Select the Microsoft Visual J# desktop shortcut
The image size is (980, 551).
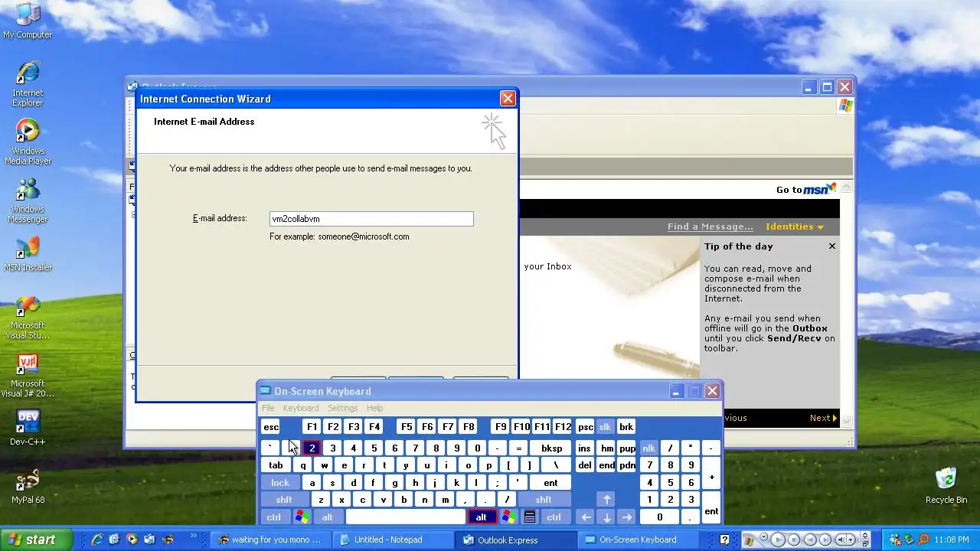point(28,375)
